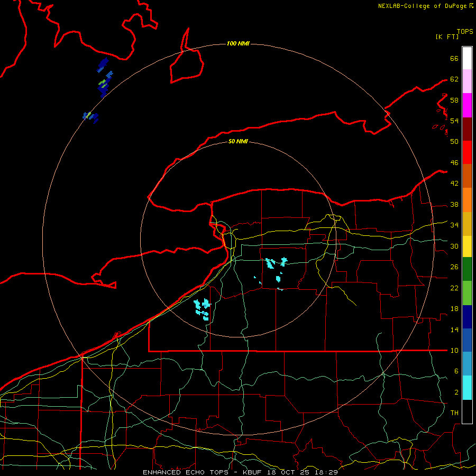This screenshot has width=476, height=476.
Task: Select the navy blue legend swatch
Action: point(467,317)
